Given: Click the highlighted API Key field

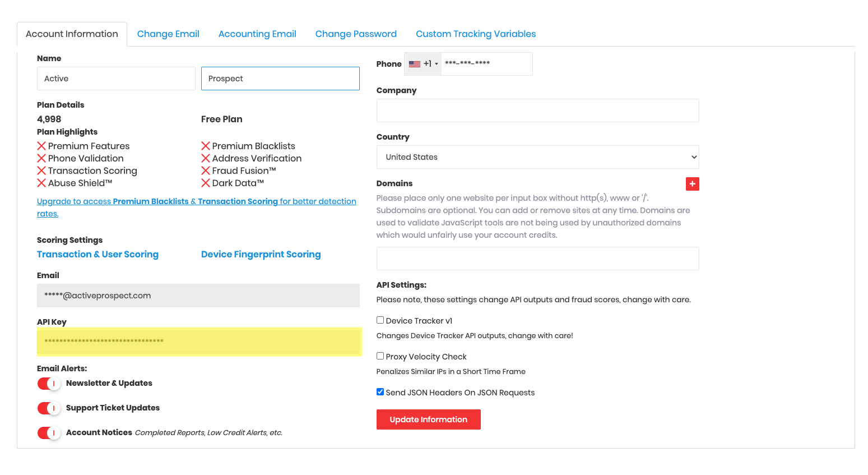Looking at the screenshot, I should (x=199, y=341).
